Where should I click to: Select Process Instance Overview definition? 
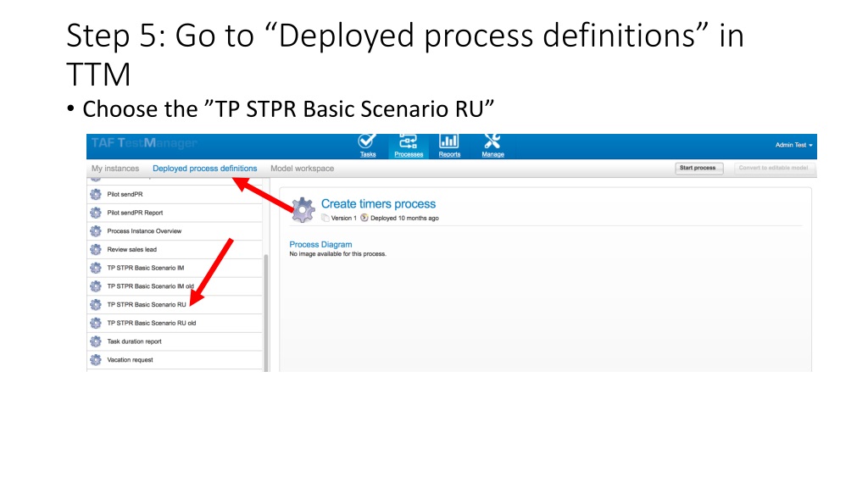pos(175,231)
